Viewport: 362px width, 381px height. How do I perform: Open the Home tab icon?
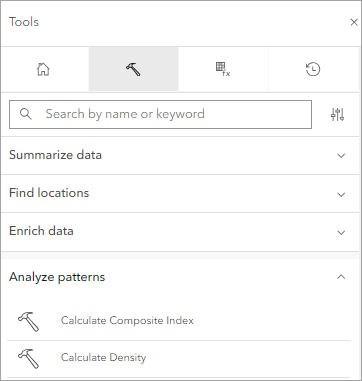43,69
